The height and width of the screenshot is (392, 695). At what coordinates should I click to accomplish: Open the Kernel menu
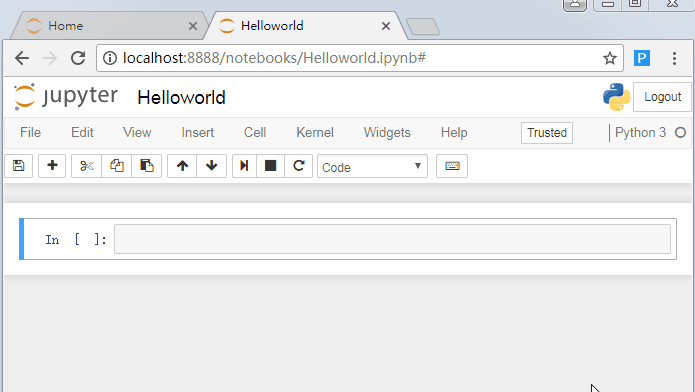[315, 133]
